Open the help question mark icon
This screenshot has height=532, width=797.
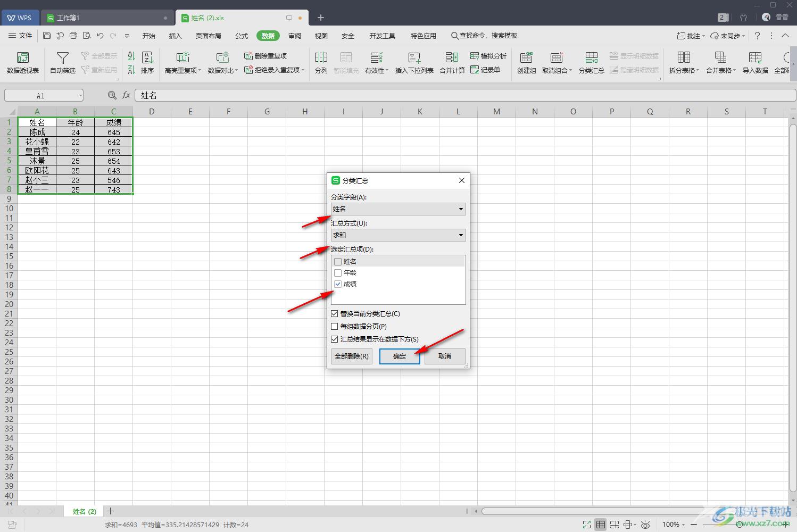(757, 36)
